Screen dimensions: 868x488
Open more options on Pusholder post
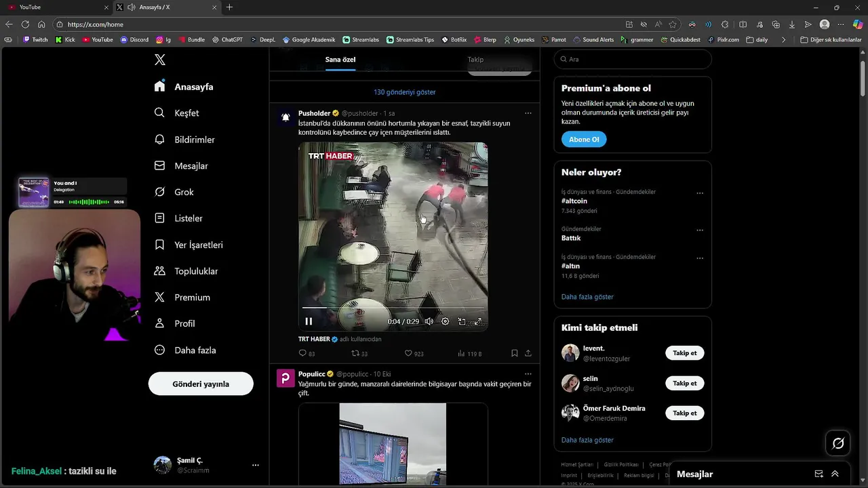[528, 113]
